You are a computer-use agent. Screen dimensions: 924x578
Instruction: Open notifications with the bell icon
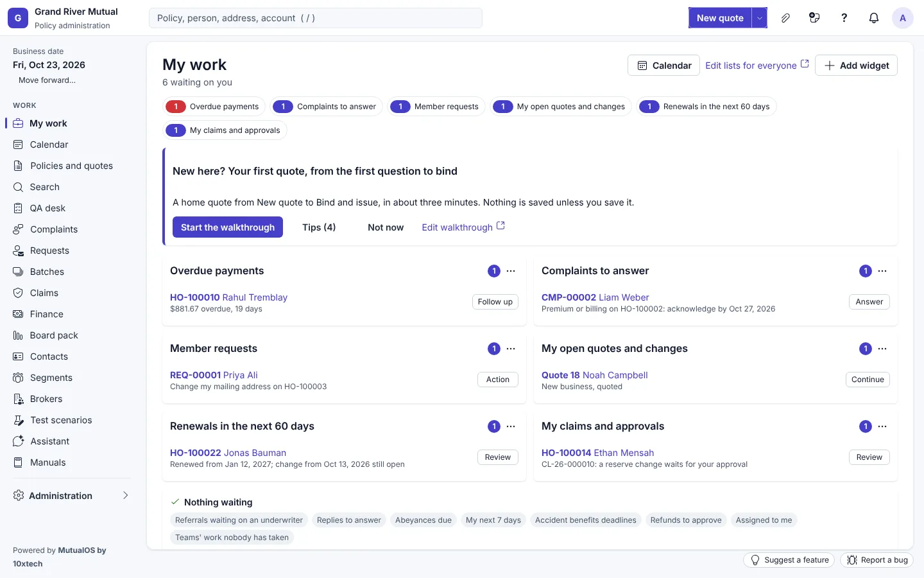874,18
